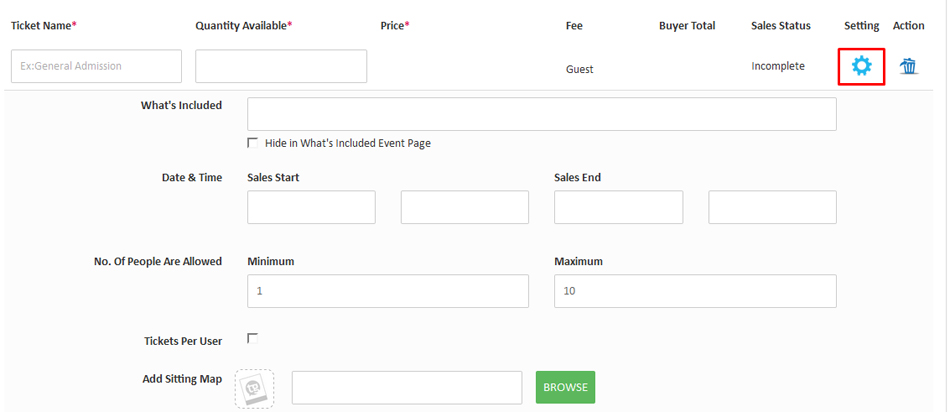
Task: Click the sitting map file path field
Action: [407, 387]
